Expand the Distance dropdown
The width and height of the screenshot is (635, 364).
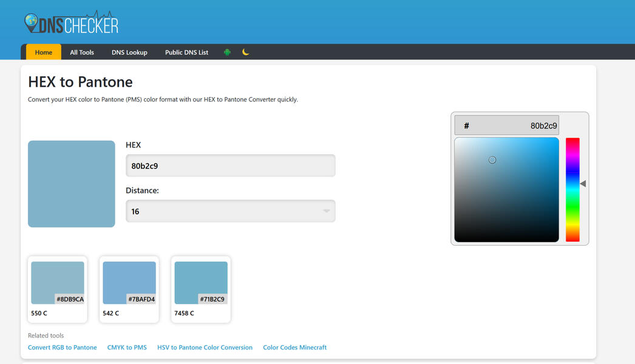click(x=230, y=211)
